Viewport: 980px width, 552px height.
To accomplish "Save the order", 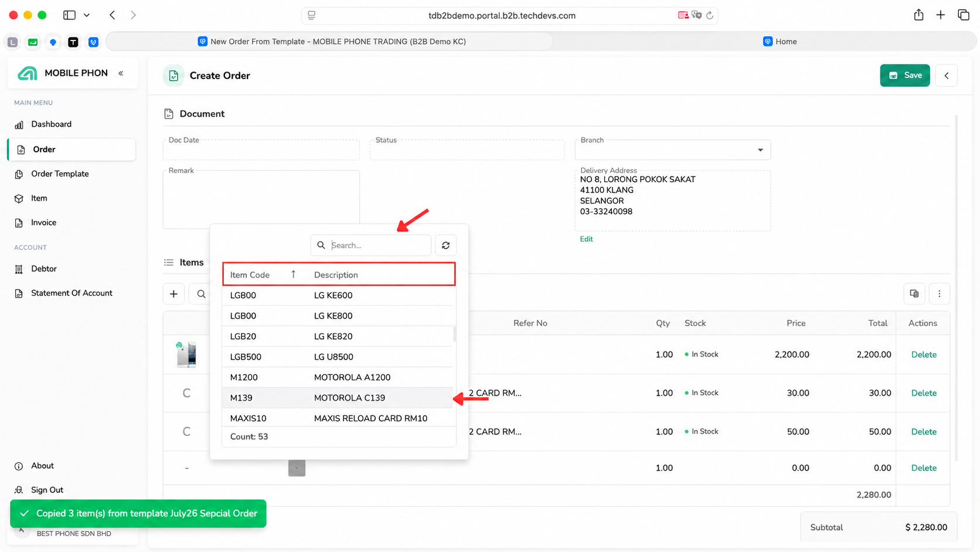I will [904, 75].
